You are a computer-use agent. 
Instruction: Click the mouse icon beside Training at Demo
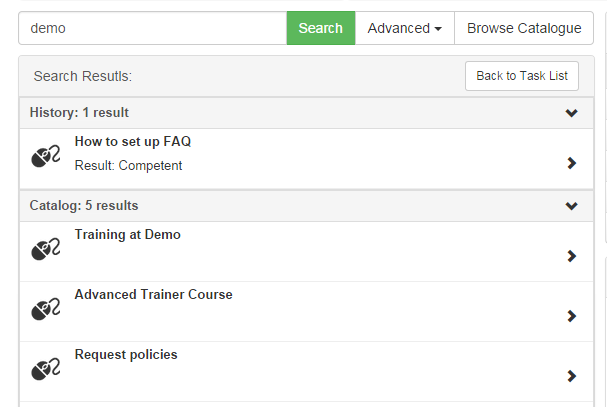point(46,249)
